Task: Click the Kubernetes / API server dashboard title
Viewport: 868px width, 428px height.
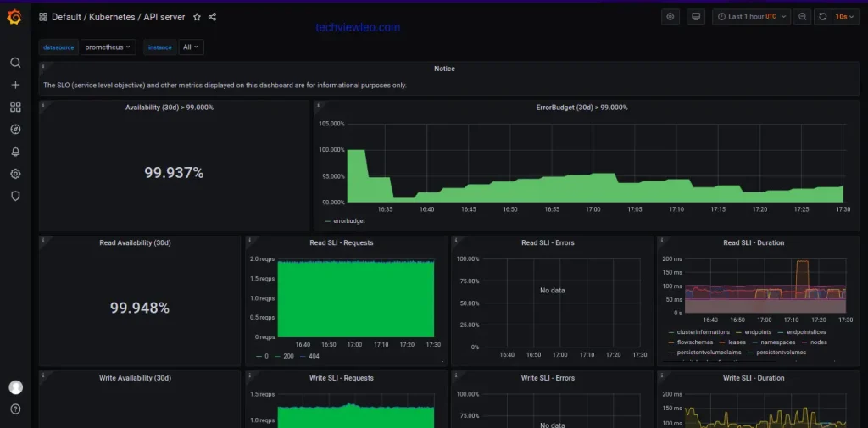Action: (x=137, y=17)
